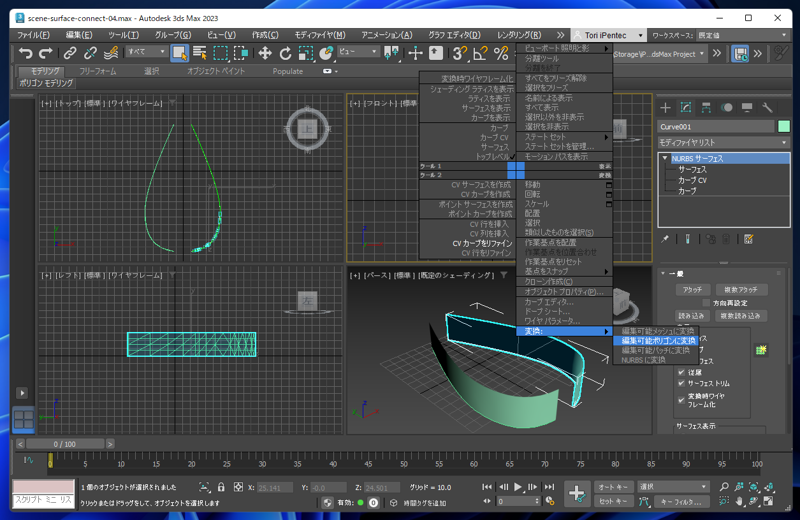Toggle the Window/Crossing selection icon
The width and height of the screenshot is (800, 520).
click(241, 53)
